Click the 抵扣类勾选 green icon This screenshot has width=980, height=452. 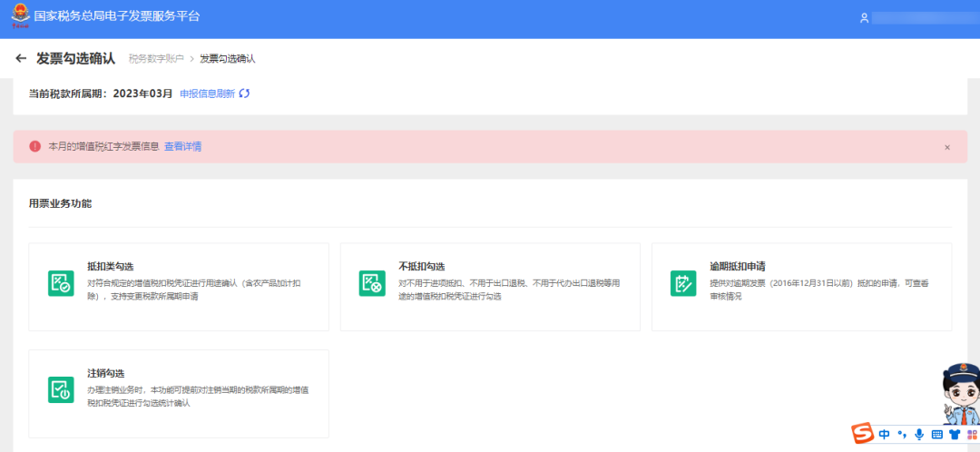tap(62, 283)
